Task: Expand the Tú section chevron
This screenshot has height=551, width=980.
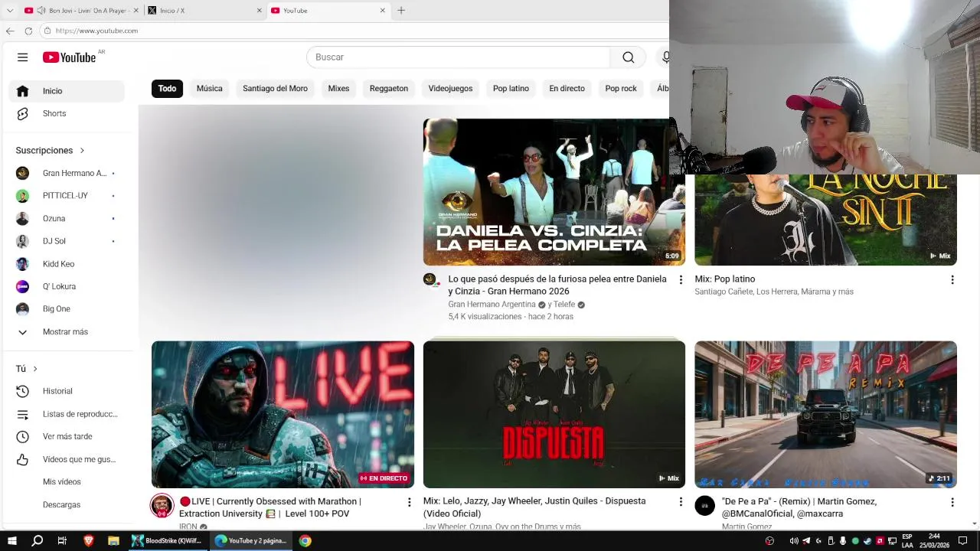Action: pyautogui.click(x=35, y=369)
